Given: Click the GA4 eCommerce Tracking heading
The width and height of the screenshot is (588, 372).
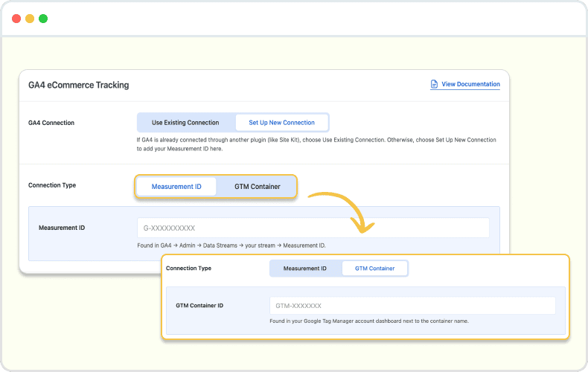Looking at the screenshot, I should (79, 85).
